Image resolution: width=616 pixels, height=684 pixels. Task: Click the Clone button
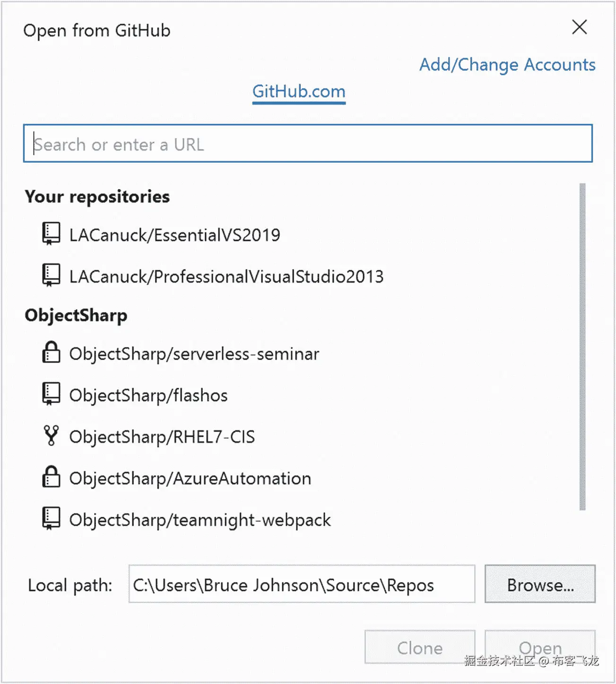(420, 648)
